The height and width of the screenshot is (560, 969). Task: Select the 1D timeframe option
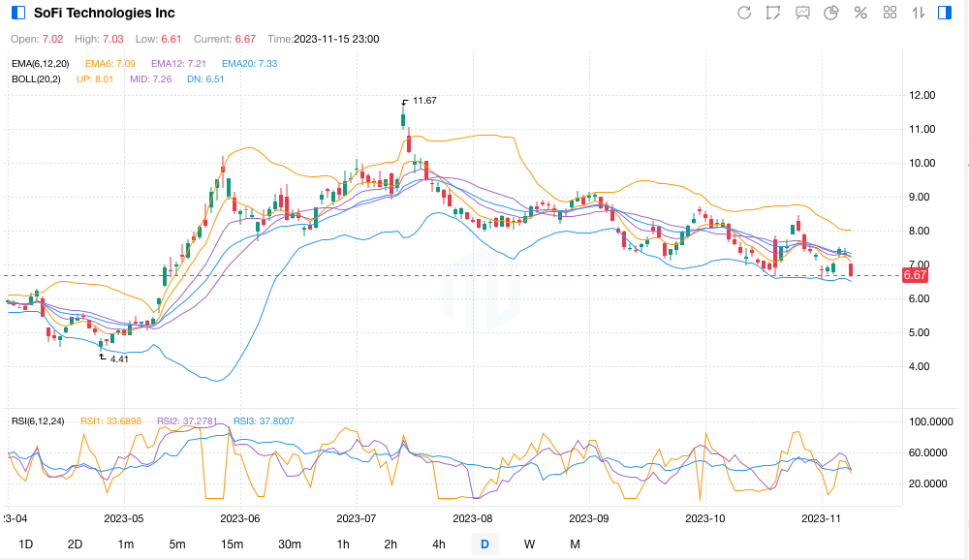[x=26, y=544]
